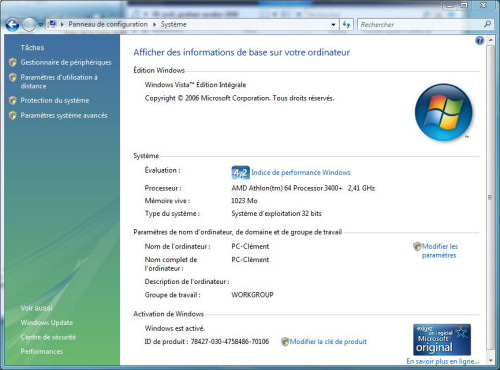Click Modifier la clé de produit
The width and height of the screenshot is (500, 370).
(x=328, y=342)
